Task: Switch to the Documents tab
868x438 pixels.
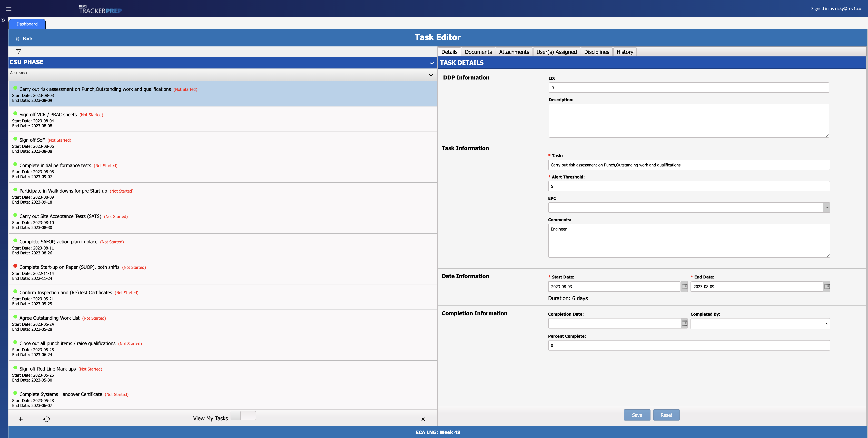Action: (x=478, y=52)
